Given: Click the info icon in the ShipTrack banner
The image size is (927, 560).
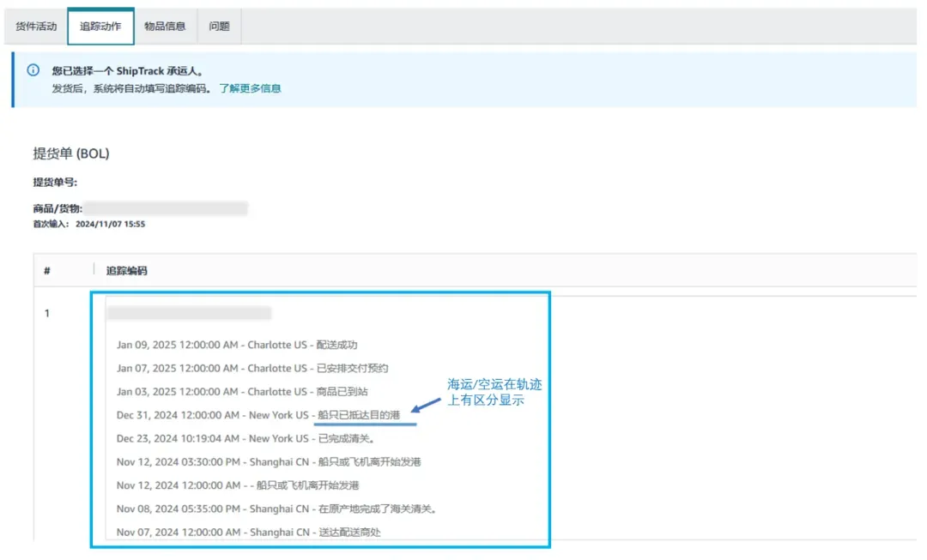Looking at the screenshot, I should (x=33, y=72).
